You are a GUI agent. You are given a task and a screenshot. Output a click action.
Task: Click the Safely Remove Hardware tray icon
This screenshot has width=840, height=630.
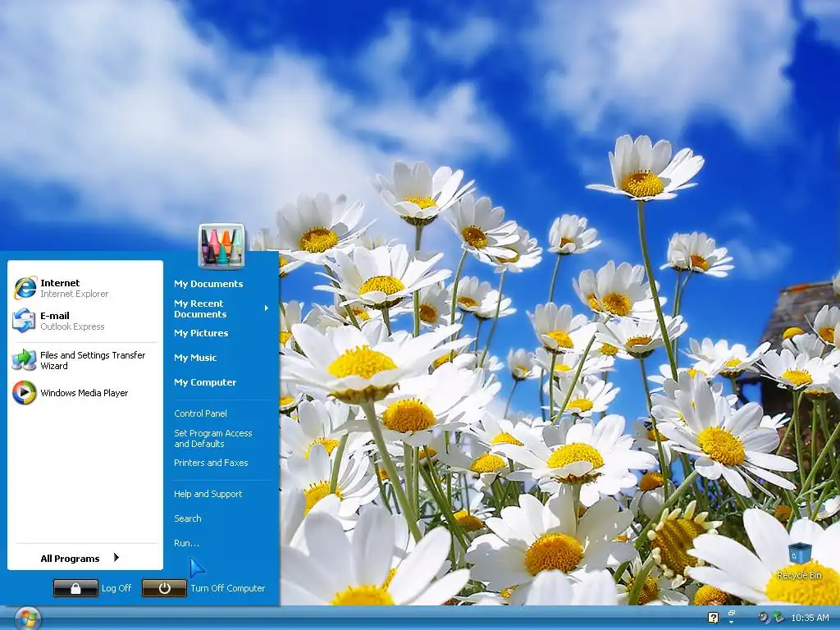(x=778, y=618)
